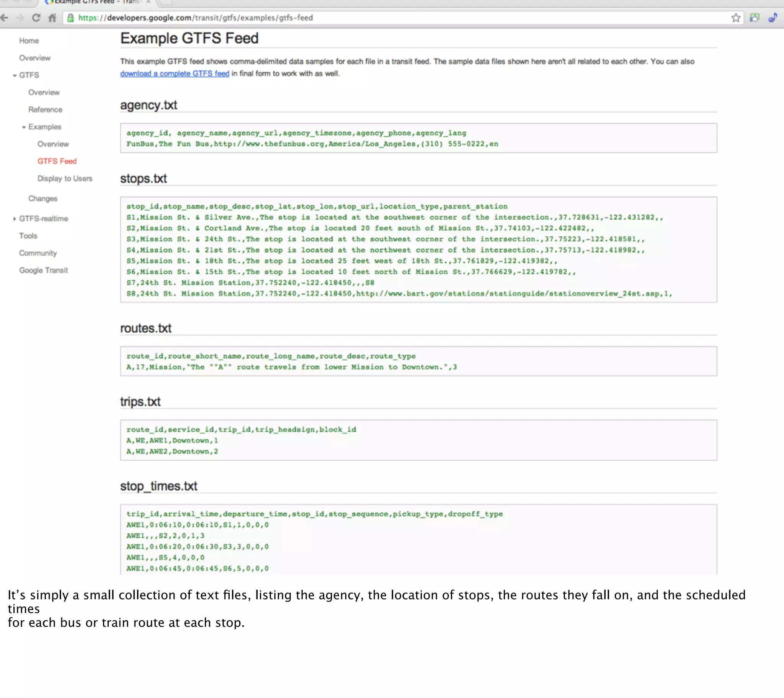Screen dimensions: 784x698
Task: Click the trip_id header line in stop_times.txt
Action: coord(315,514)
